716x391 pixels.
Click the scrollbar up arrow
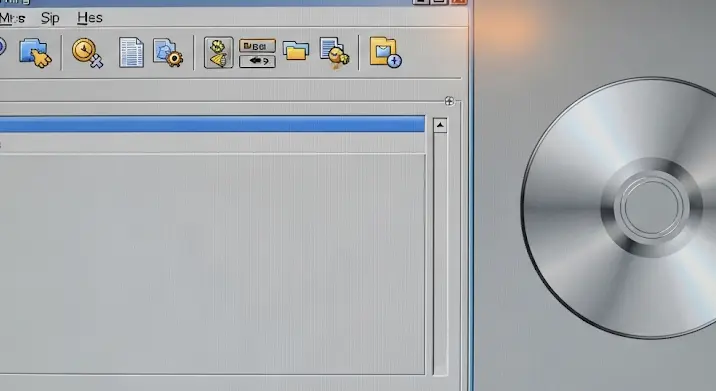coord(440,125)
